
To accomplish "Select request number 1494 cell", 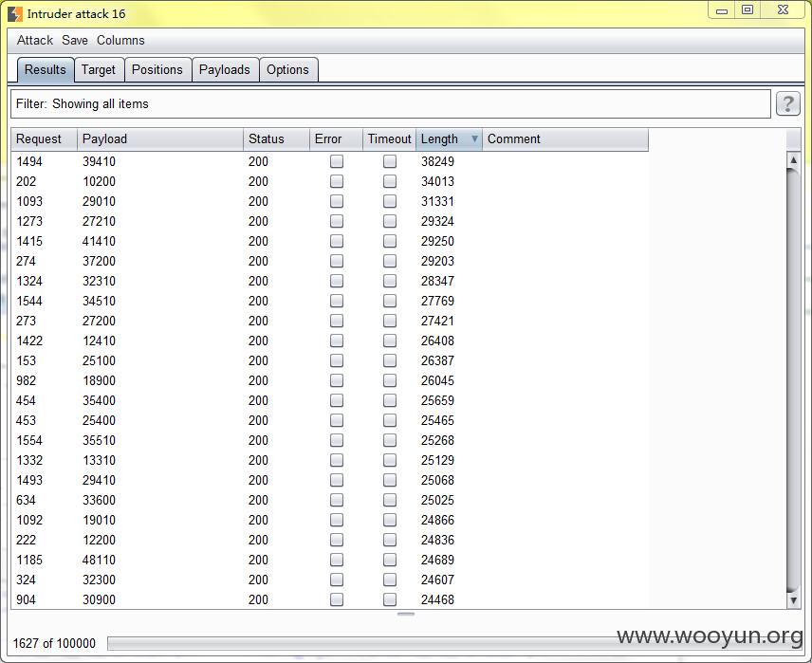I will pyautogui.click(x=29, y=161).
